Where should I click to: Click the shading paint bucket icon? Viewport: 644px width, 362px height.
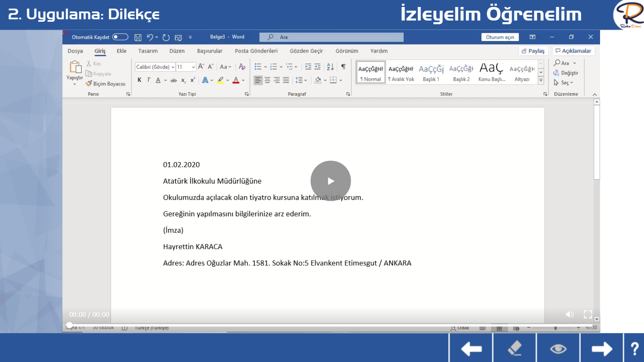pyautogui.click(x=318, y=80)
